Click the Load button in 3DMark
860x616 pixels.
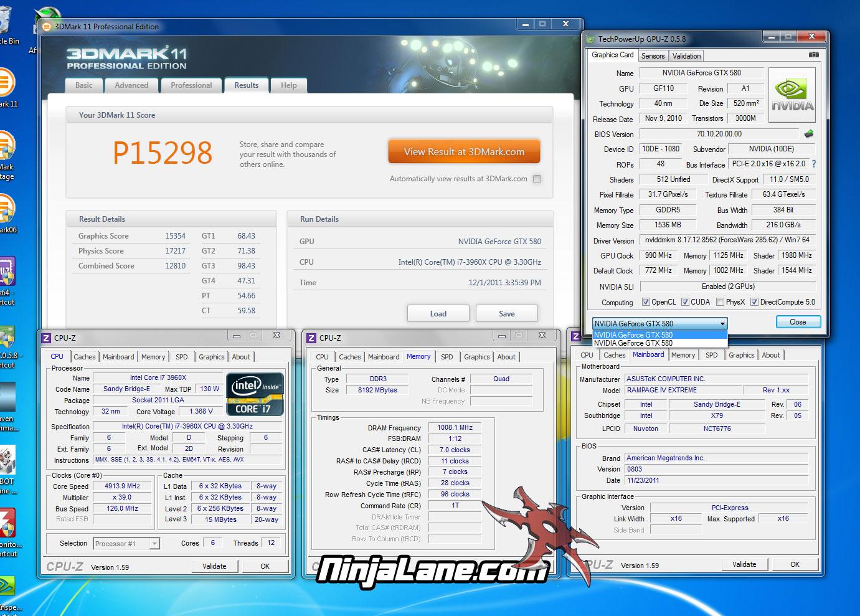point(438,313)
